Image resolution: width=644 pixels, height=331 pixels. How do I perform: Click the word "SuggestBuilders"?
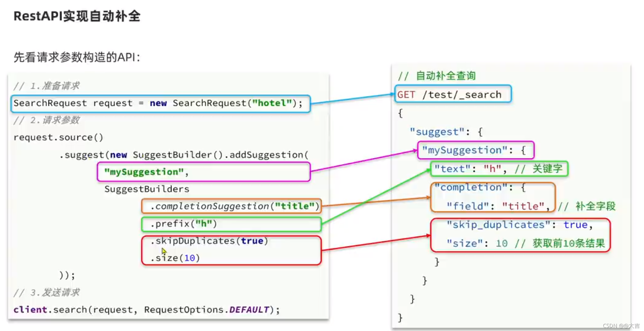click(x=147, y=189)
